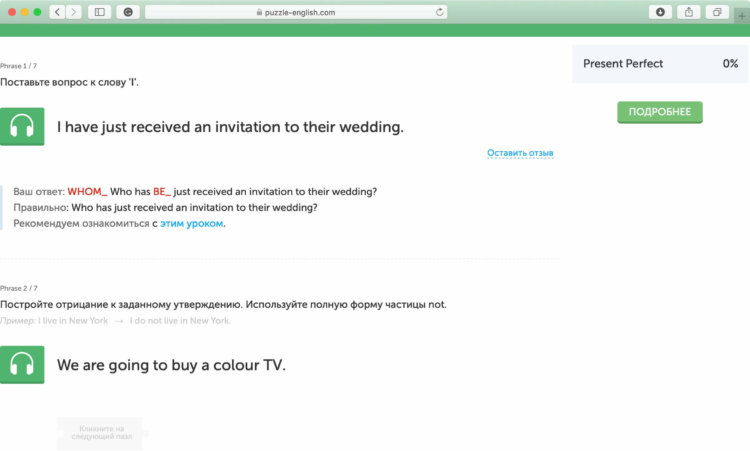Reload the page with the refresh icon
This screenshot has width=750, height=451.
point(439,12)
